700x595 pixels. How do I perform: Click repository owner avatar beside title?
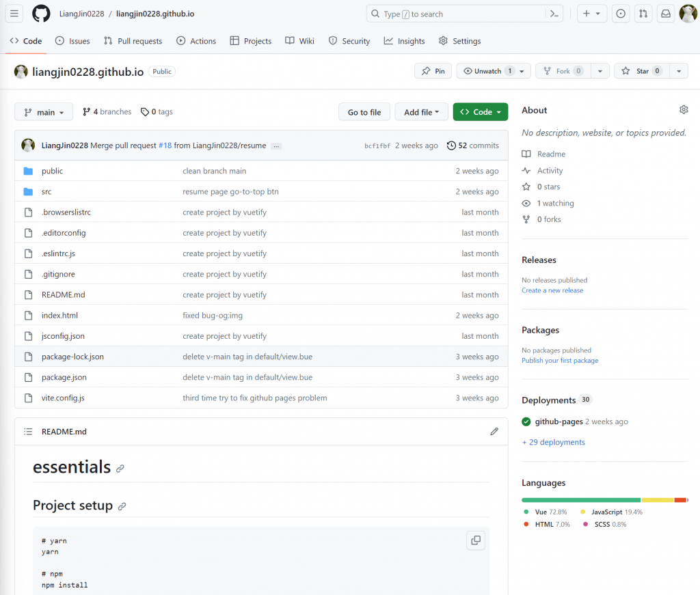(x=21, y=71)
